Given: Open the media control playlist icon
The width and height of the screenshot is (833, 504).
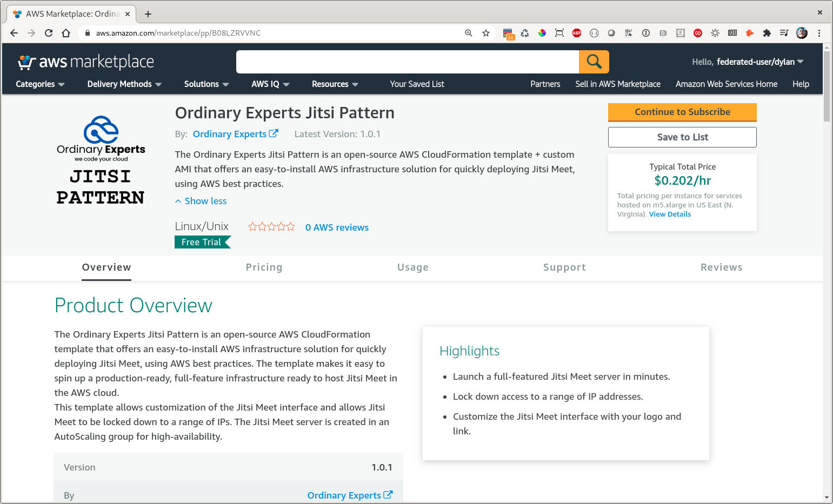Looking at the screenshot, I should [784, 33].
